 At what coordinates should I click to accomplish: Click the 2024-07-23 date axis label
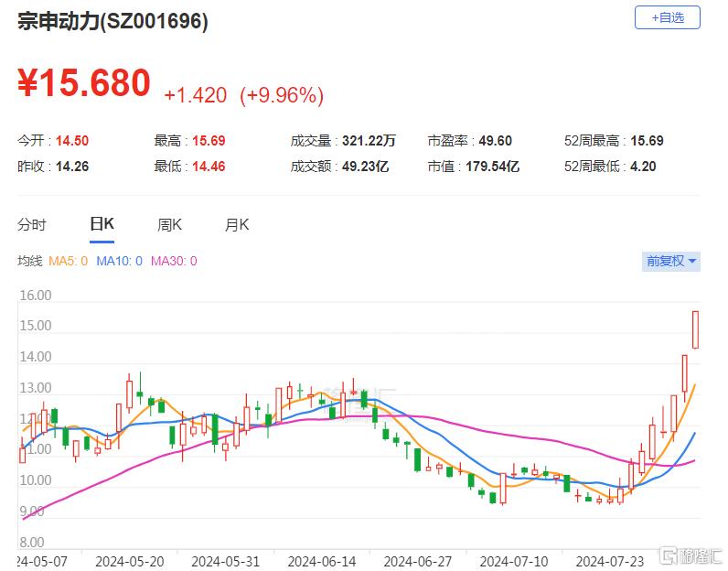[x=610, y=562]
